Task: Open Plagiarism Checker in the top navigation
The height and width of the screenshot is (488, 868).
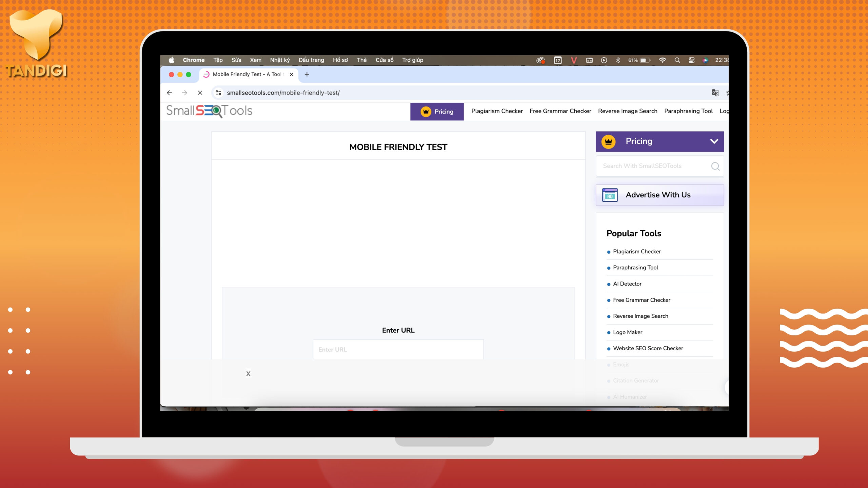Action: 497,111
